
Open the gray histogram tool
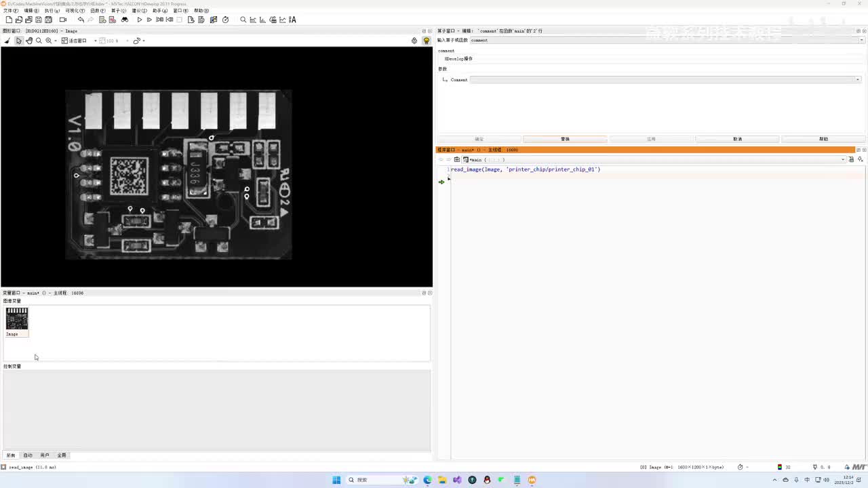click(253, 20)
